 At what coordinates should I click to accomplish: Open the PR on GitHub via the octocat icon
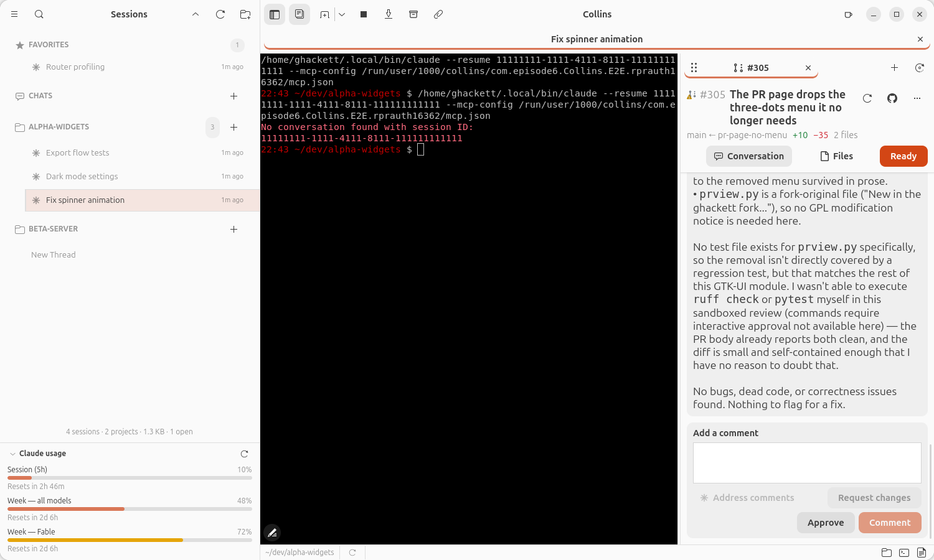click(x=892, y=98)
